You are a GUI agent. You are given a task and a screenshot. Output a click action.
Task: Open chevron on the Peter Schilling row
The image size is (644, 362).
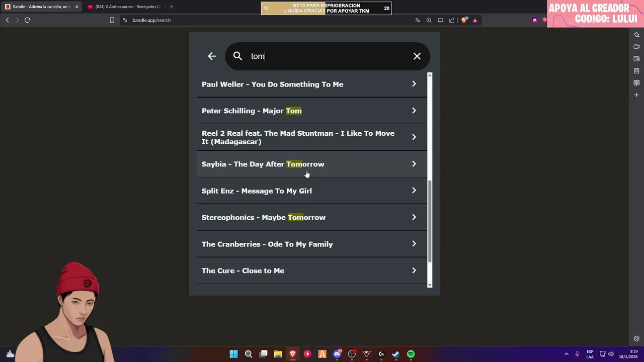414,111
